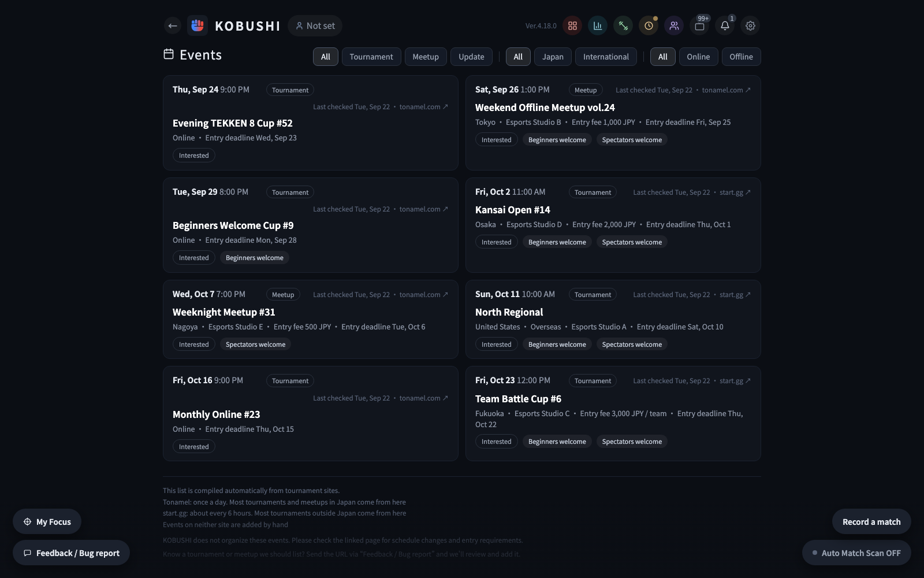Select the Update filter chip
This screenshot has width=924, height=578.
click(471, 57)
